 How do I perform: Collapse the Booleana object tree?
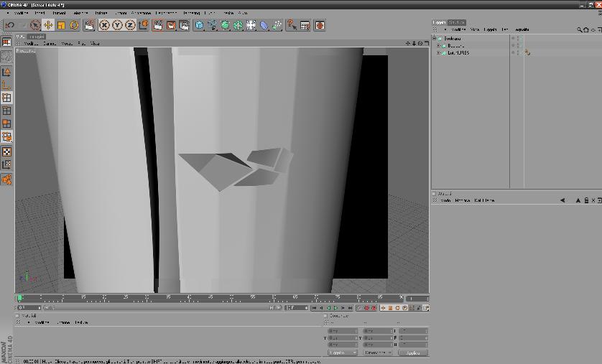tap(434, 38)
